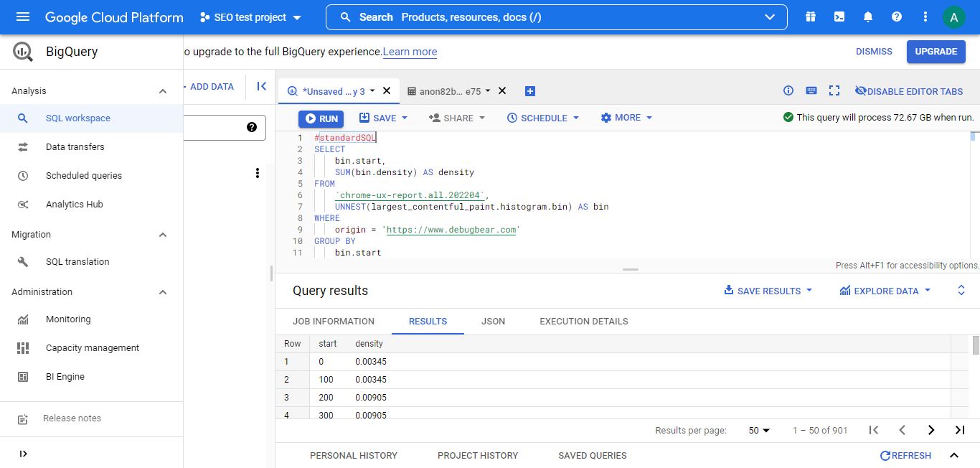Open Scheduled queries page
The height and width of the screenshot is (468, 980).
pos(92,176)
